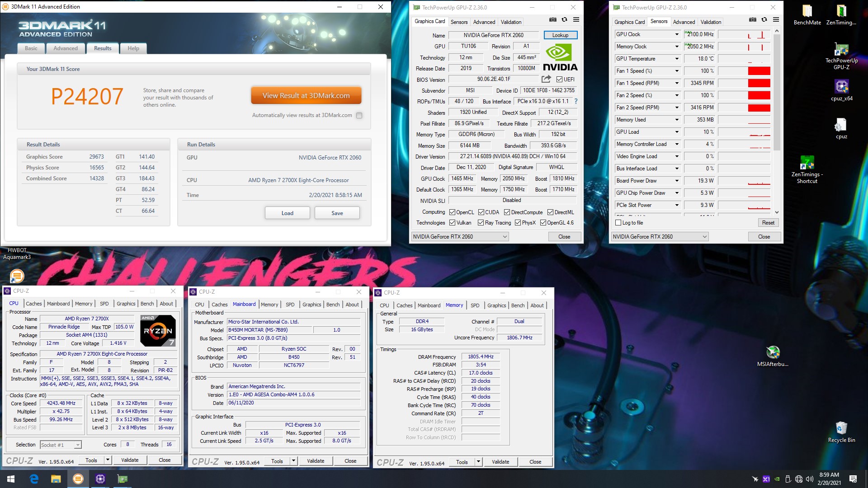Screen dimensions: 868x488
Task: Expand the GPU Temperature sensor dropdown
Action: coord(677,59)
